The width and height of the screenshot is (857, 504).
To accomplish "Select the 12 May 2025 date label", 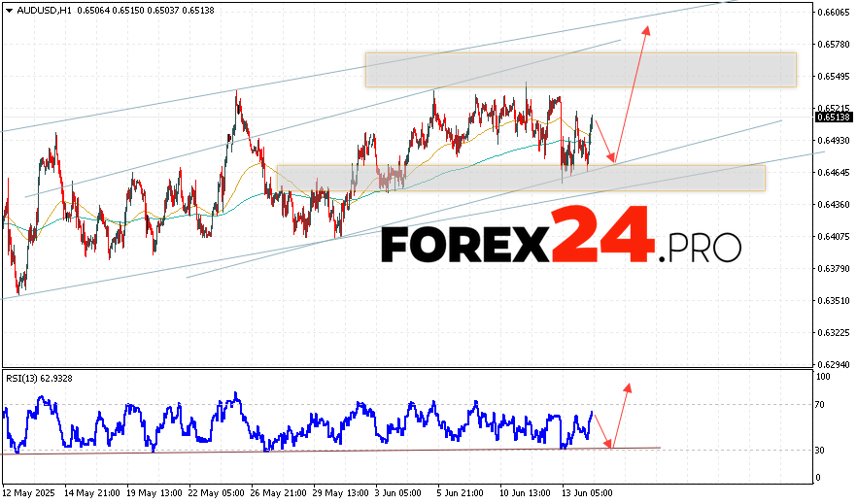I will pyautogui.click(x=28, y=492).
